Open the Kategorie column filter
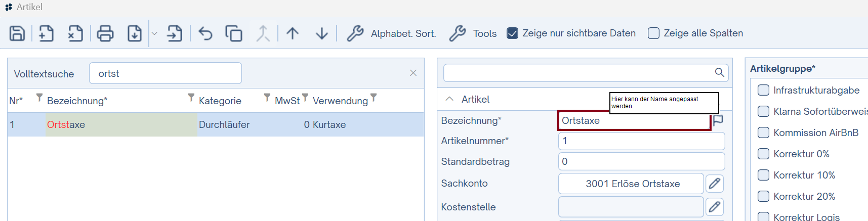Image resolution: width=868 pixels, height=221 pixels. click(x=267, y=97)
